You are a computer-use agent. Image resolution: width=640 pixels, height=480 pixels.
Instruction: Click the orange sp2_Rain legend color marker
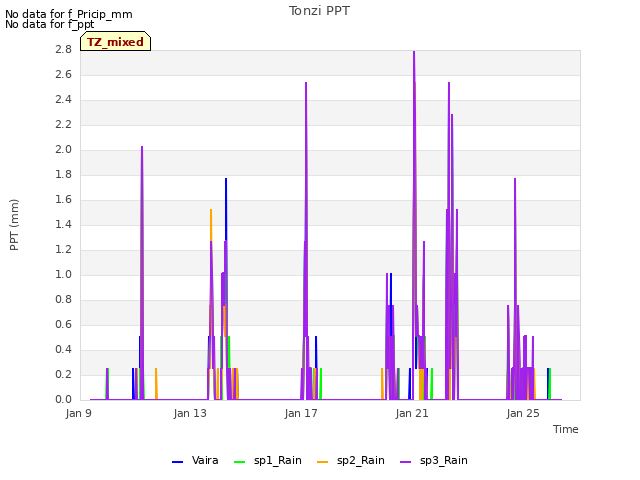tap(322, 462)
